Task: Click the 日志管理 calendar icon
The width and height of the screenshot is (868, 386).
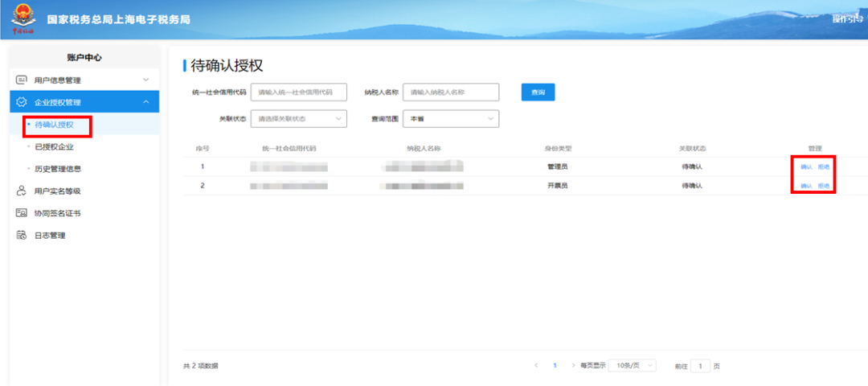Action: point(22,236)
